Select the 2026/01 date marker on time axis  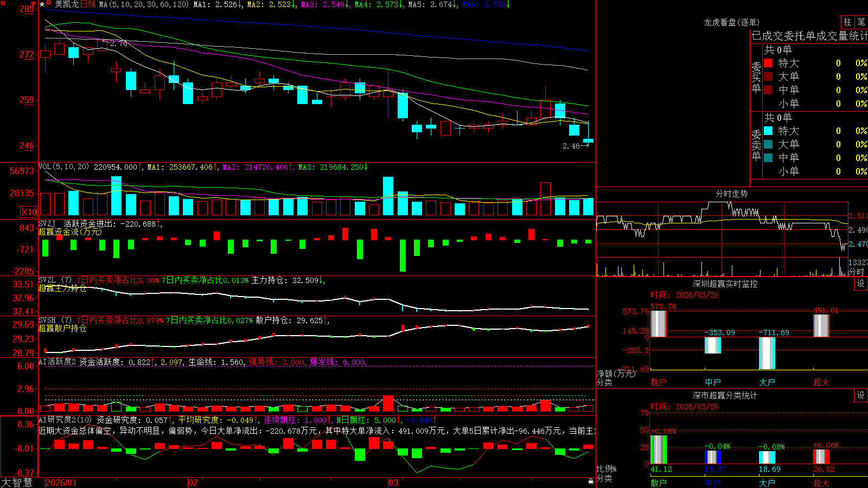[x=61, y=483]
